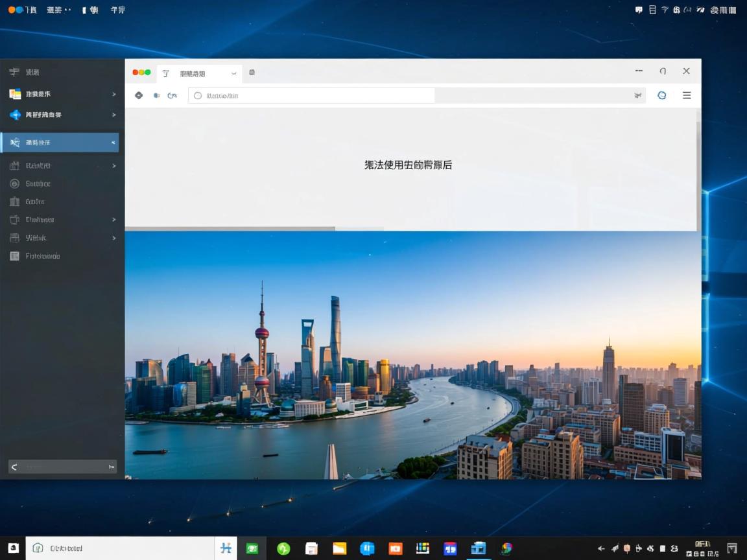Open the sidebar music library icon

14,93
